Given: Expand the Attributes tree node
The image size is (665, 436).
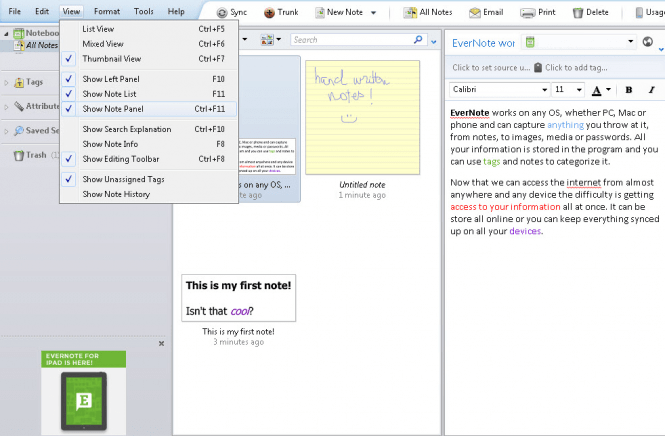Looking at the screenshot, I should click(6, 107).
